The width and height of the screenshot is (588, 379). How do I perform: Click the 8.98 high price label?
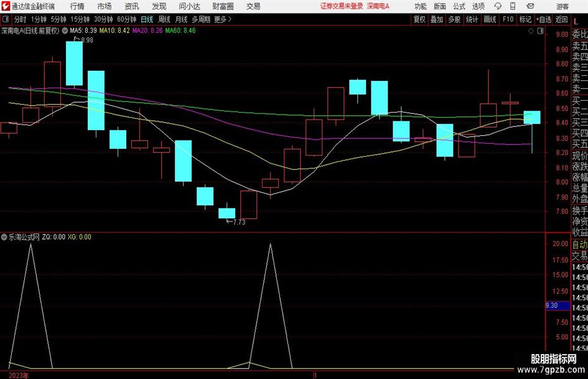(x=87, y=40)
